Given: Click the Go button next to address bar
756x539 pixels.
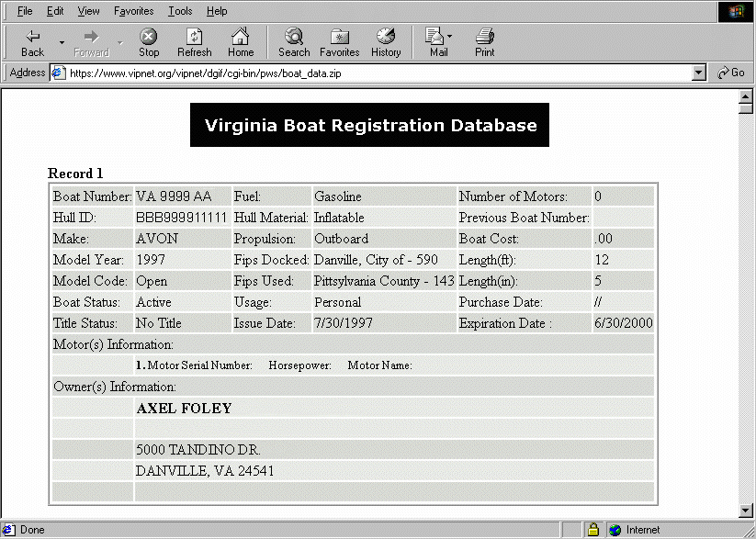Looking at the screenshot, I should 731,73.
